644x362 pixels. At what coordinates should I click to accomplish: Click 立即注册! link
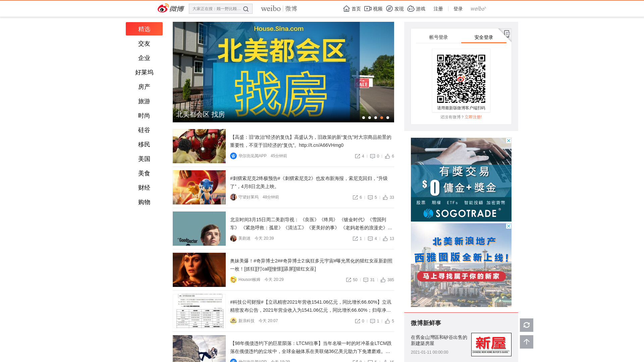tap(473, 117)
